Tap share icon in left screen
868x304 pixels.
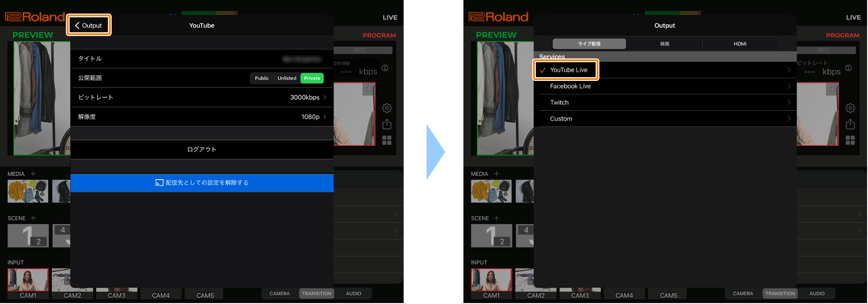(x=387, y=124)
